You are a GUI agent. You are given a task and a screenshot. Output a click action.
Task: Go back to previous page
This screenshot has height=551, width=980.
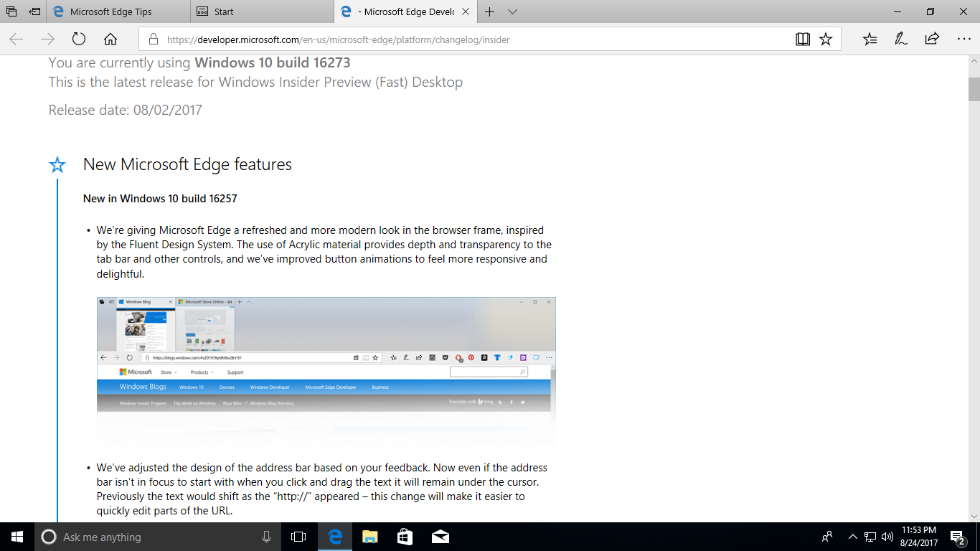[16, 39]
